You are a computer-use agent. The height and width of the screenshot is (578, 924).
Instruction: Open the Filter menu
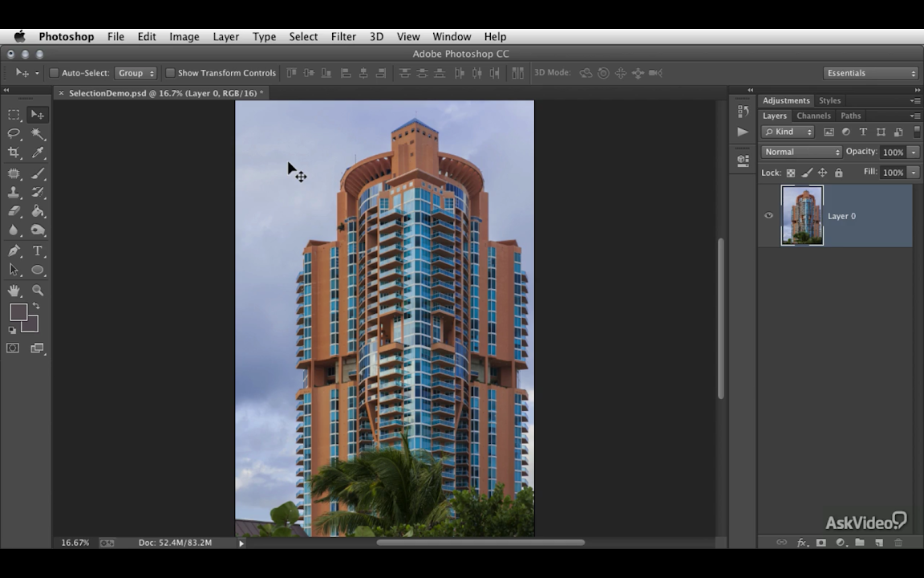click(343, 37)
